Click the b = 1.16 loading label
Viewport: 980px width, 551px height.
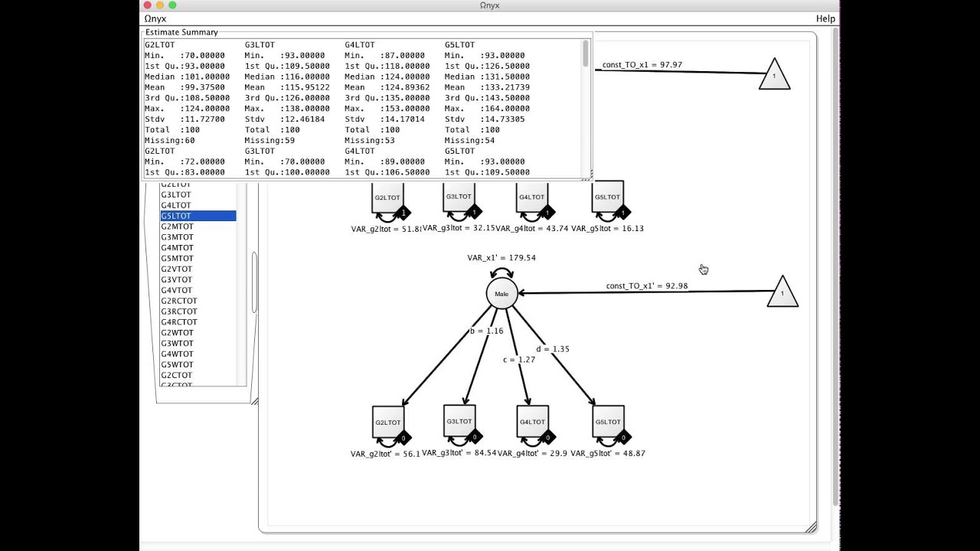pos(487,331)
